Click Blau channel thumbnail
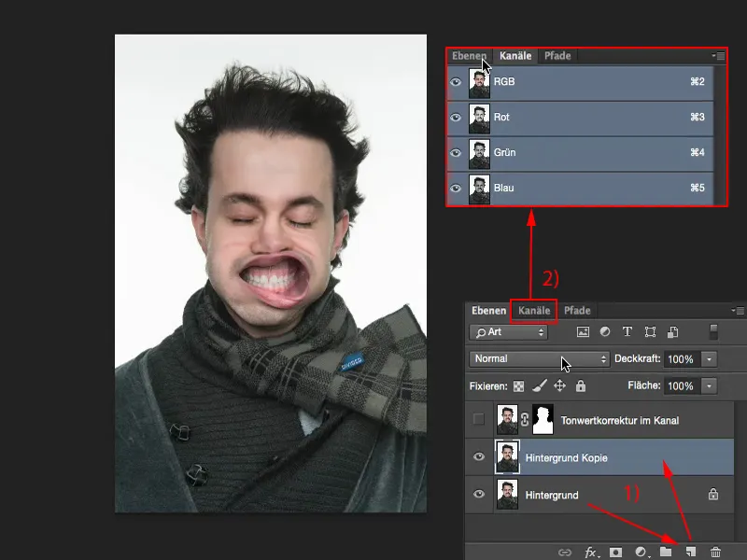The image size is (747, 560). [479, 189]
